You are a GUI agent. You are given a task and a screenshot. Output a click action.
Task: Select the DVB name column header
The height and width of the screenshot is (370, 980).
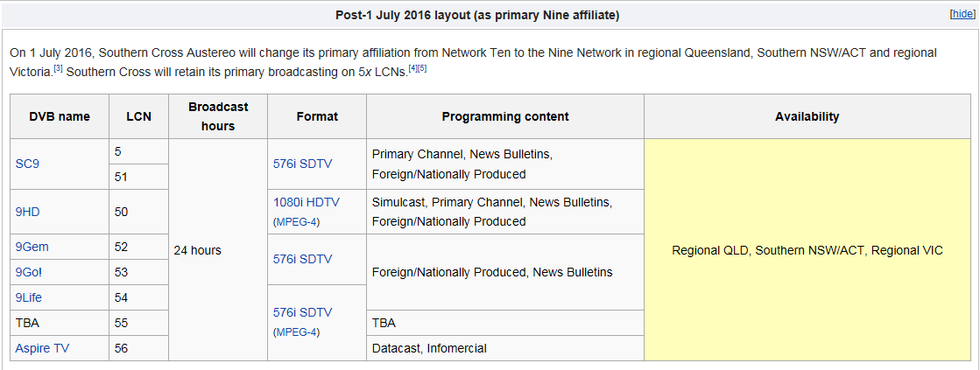(x=60, y=116)
